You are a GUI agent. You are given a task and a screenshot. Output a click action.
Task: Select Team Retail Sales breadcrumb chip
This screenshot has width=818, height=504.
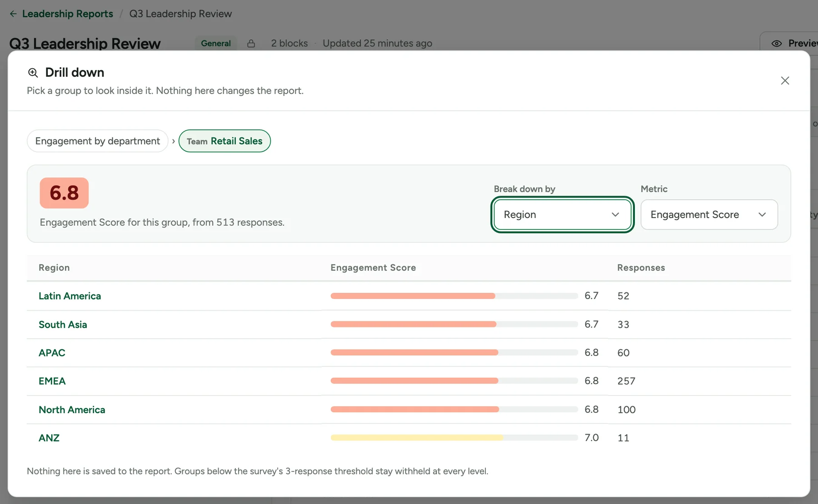coord(224,141)
